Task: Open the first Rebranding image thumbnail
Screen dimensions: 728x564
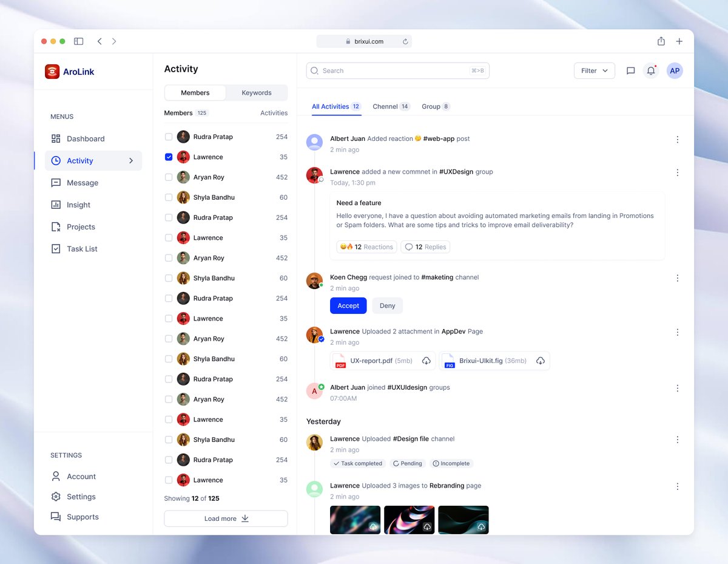Action: [x=356, y=520]
